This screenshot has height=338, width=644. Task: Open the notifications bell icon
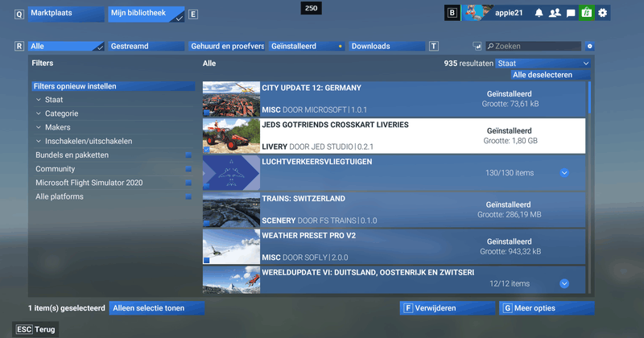(539, 13)
